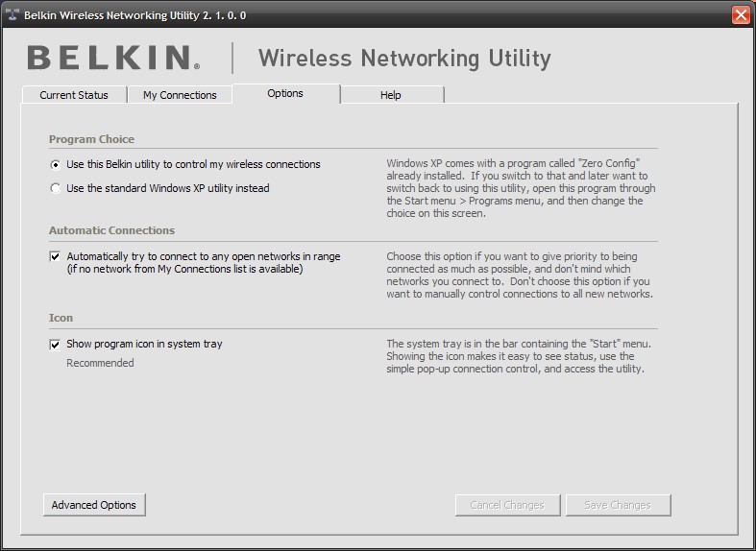Click the 'Wireless Networking Utility' header title

tap(404, 59)
